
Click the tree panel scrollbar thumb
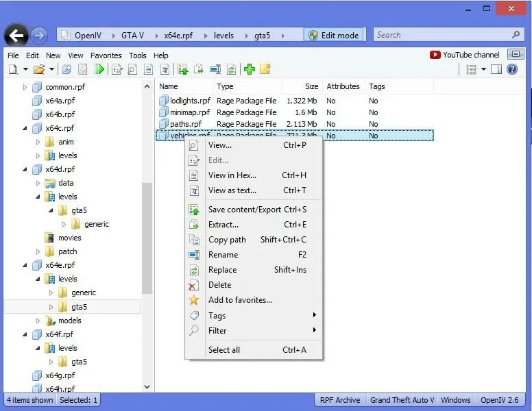[x=147, y=238]
